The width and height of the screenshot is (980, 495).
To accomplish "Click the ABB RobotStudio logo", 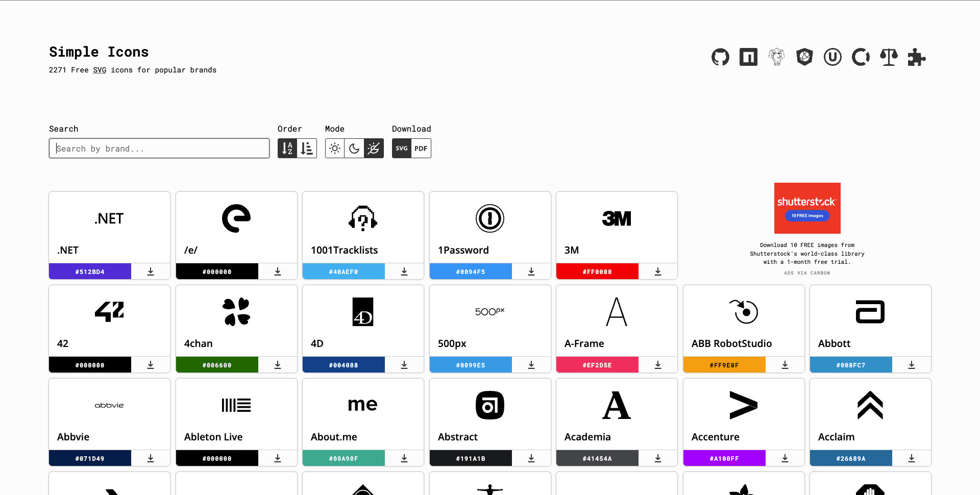I will (x=744, y=312).
